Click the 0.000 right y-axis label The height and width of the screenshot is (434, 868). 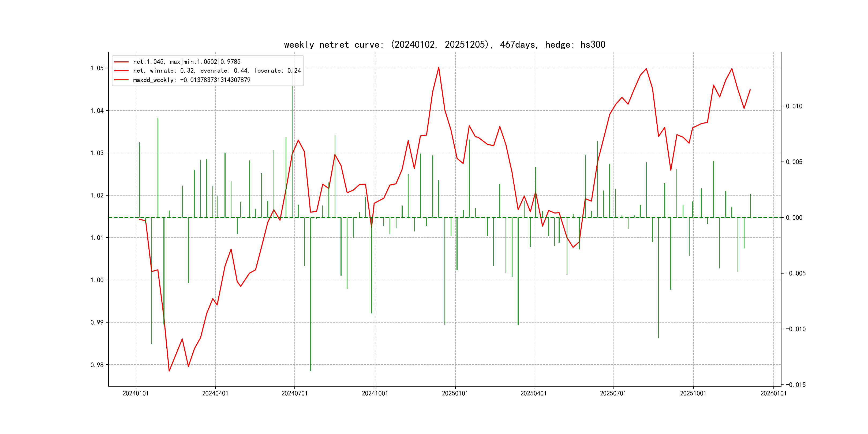pos(794,218)
